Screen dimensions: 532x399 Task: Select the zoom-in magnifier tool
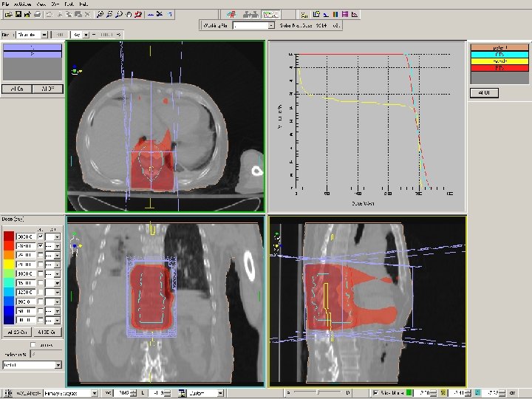pos(100,14)
